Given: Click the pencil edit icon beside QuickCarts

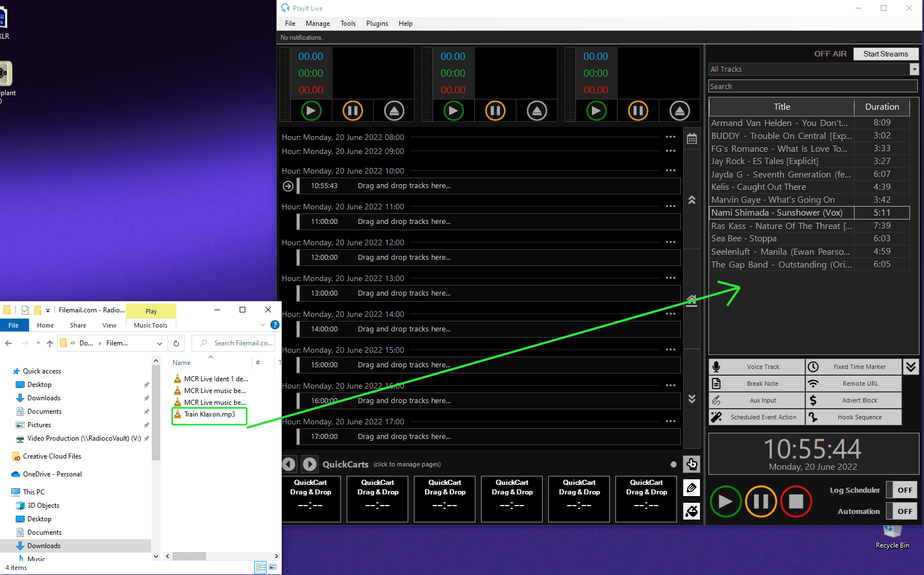Looking at the screenshot, I should point(692,488).
